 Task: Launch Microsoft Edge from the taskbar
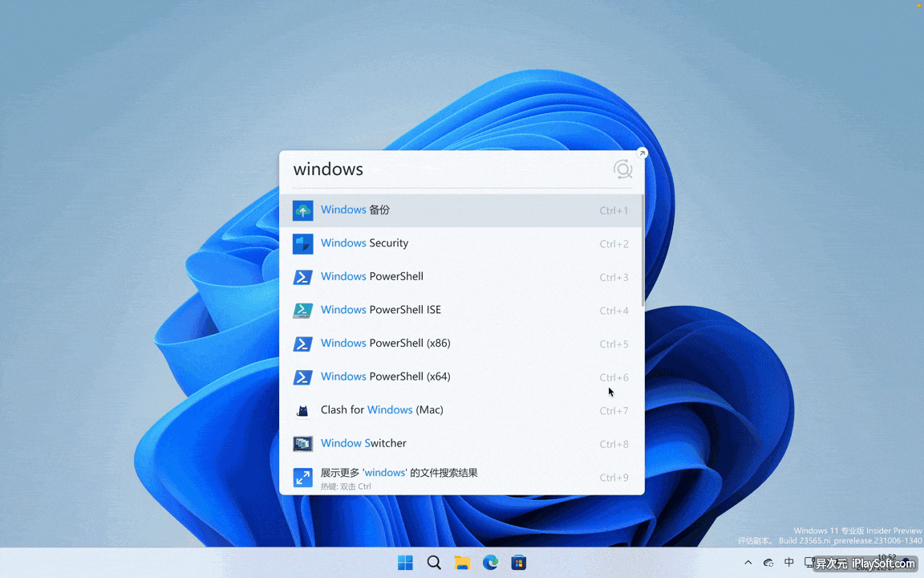point(490,563)
